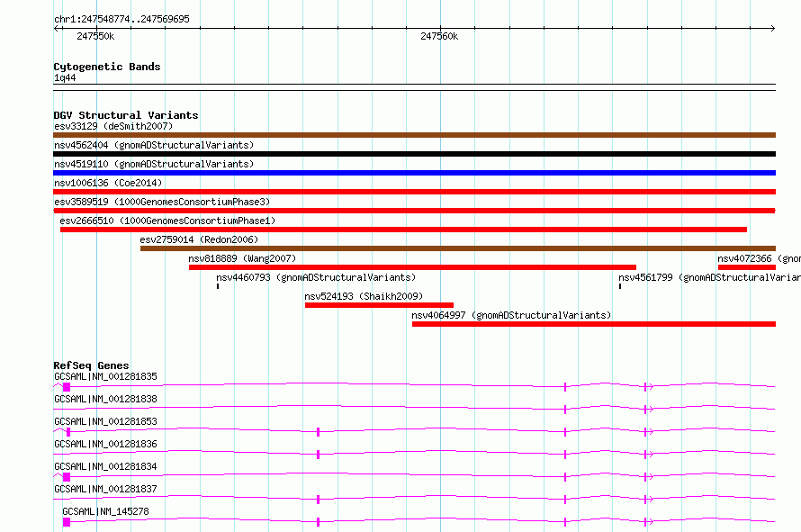Viewport: 801px width, 532px height.
Task: Click esv2666510 1000GenomesConsortiumPhase1 label
Action: (x=167, y=221)
